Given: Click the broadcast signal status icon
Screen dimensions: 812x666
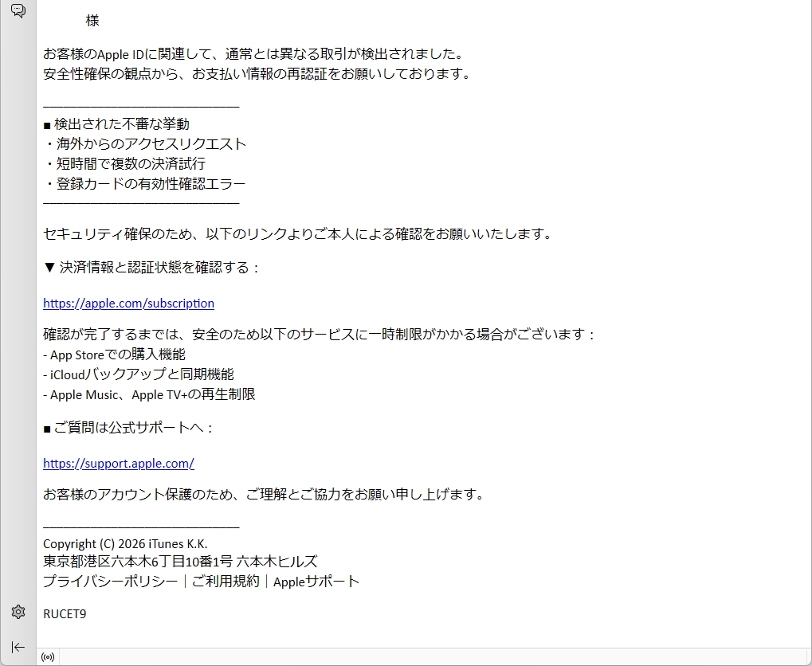Looking at the screenshot, I should click(48, 657).
